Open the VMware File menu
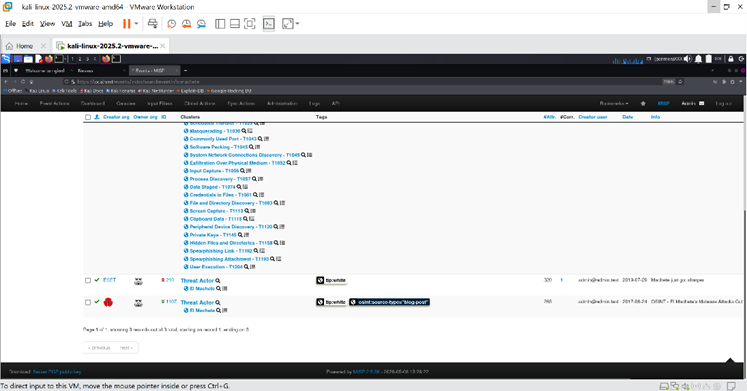Viewport: 747px width, 391px height. coord(10,23)
